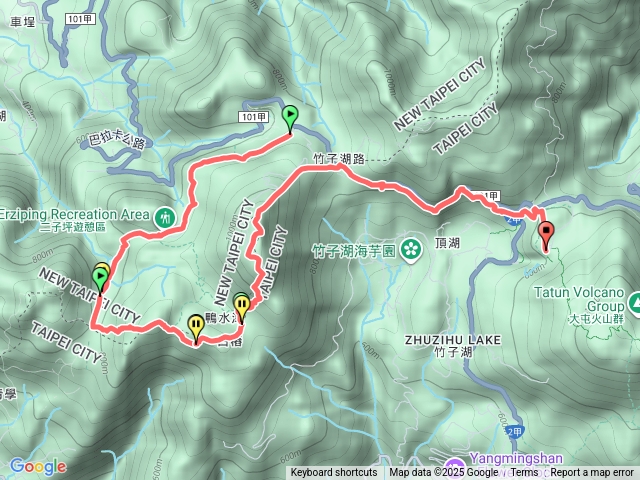The image size is (640, 480).
Task: Open the Terms link
Action: tap(524, 473)
